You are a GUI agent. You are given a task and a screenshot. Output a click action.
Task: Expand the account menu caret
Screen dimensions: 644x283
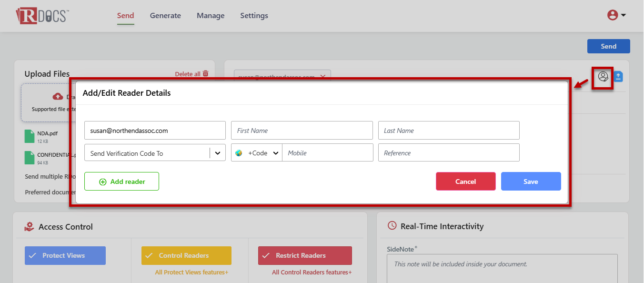pyautogui.click(x=623, y=15)
